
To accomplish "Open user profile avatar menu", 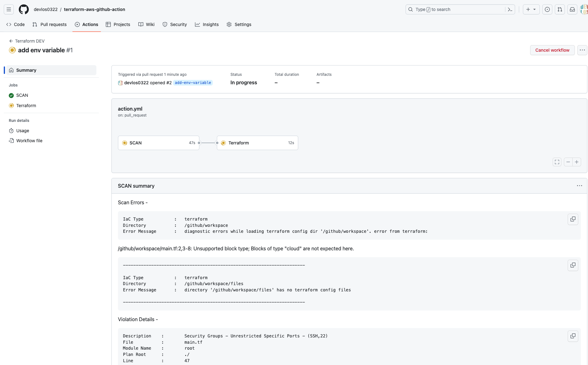I will click(x=584, y=9).
